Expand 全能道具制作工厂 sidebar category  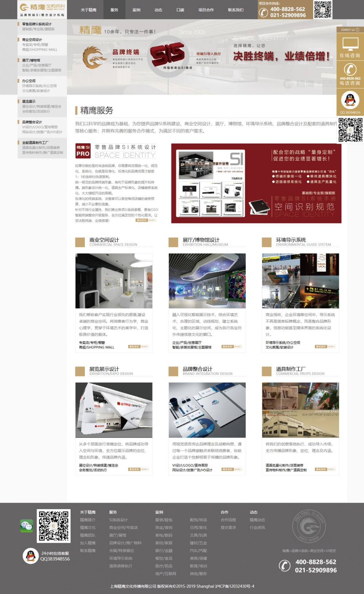35,143
